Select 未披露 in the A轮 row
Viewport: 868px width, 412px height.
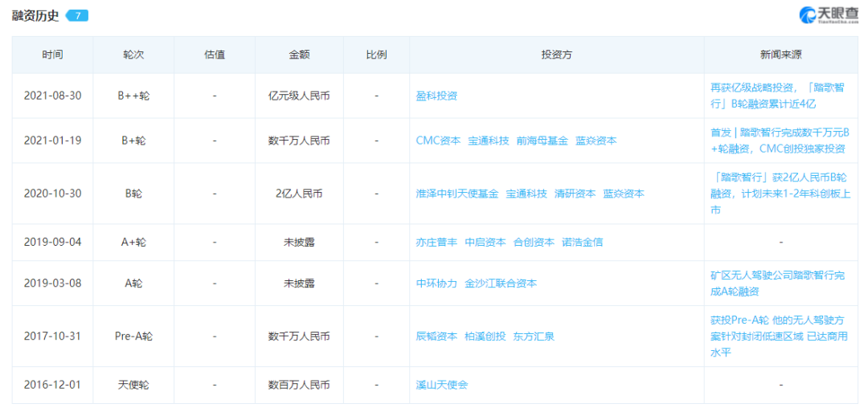299,284
